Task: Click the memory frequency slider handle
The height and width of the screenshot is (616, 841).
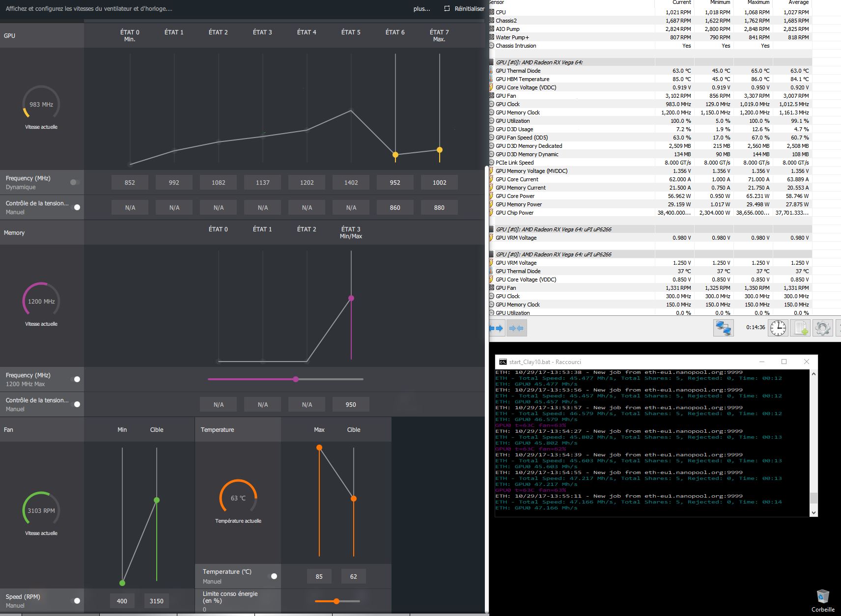Action: click(x=296, y=379)
